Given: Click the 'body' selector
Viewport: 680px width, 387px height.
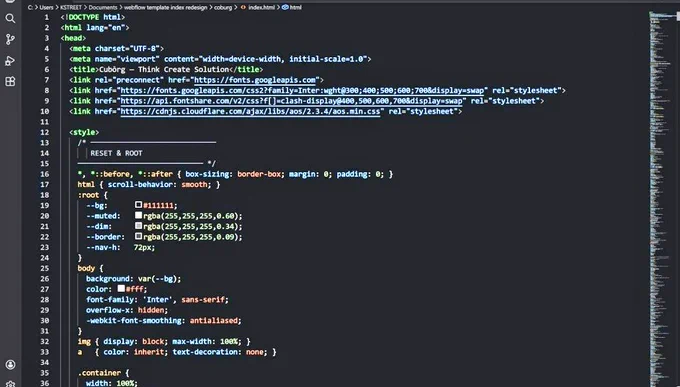Looking at the screenshot, I should click(86, 268).
